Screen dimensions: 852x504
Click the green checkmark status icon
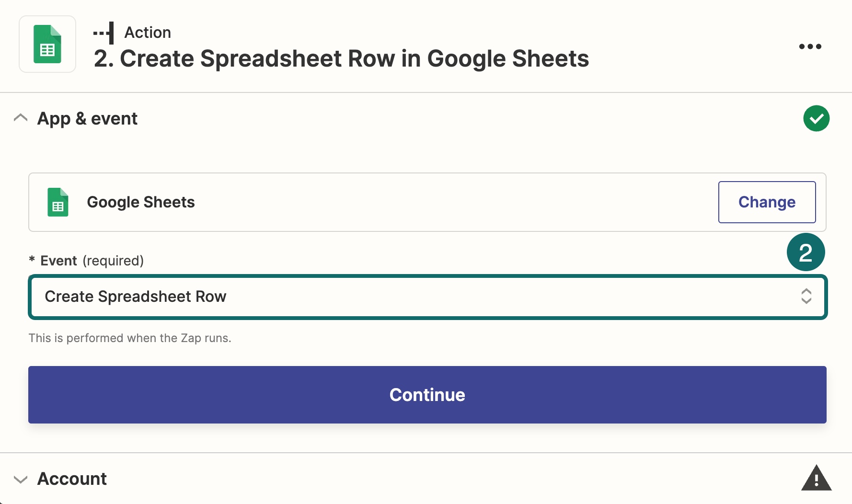816,118
